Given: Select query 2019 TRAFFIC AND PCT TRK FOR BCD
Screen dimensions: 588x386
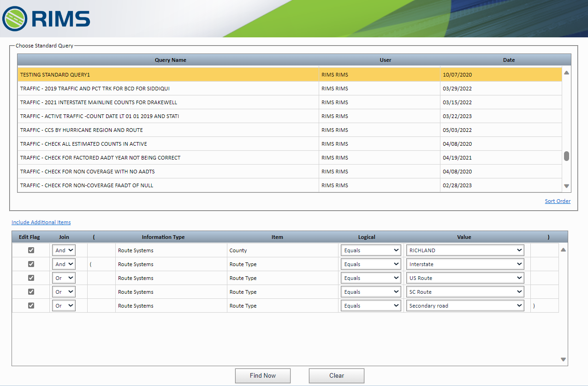Looking at the screenshot, I should [290, 89].
